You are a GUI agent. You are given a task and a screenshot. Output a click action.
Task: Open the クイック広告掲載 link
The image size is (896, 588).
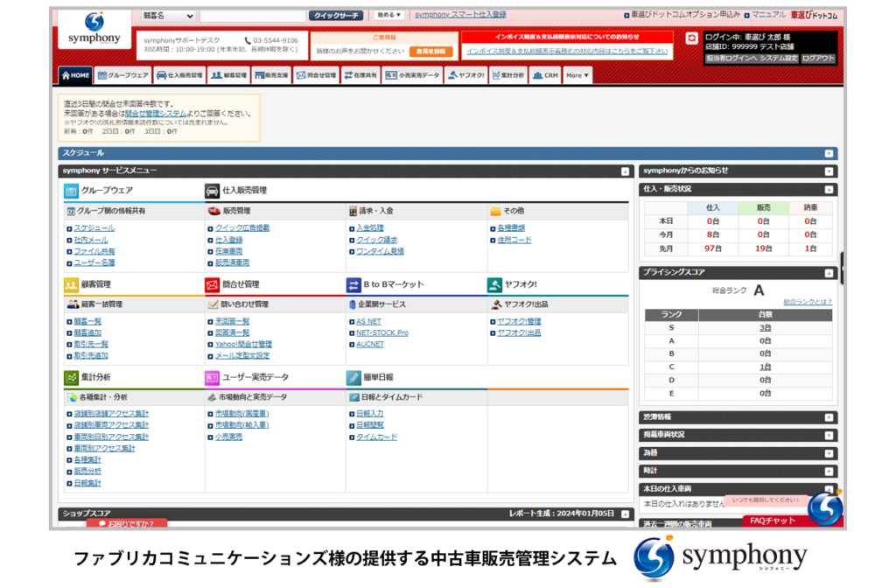click(x=242, y=228)
